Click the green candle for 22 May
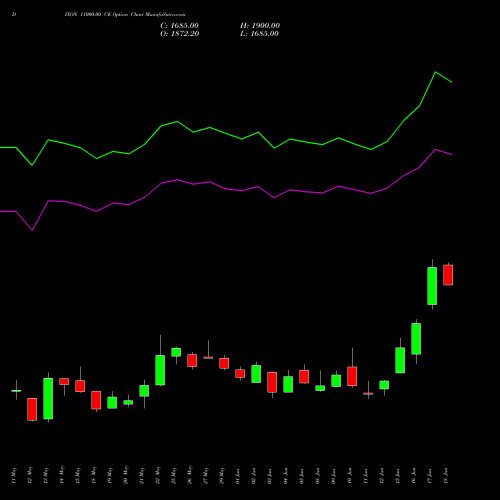Viewport: 500px width, 500px height. pyautogui.click(x=160, y=370)
